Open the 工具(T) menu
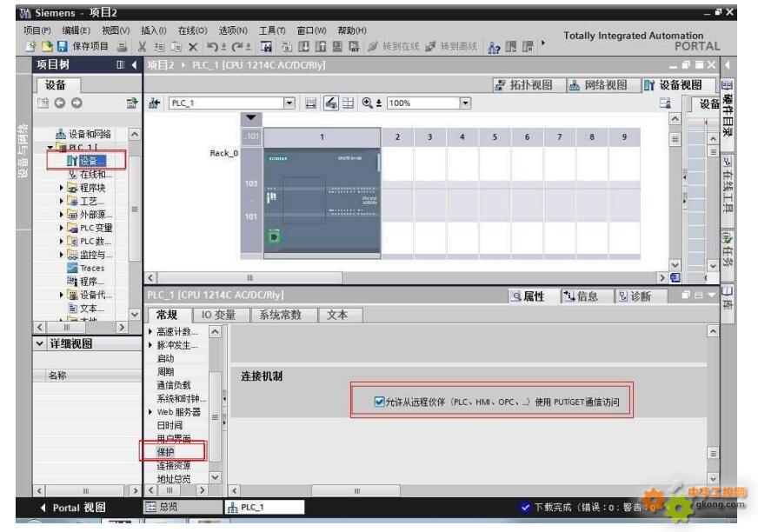This screenshot has width=758, height=532. coord(272,30)
